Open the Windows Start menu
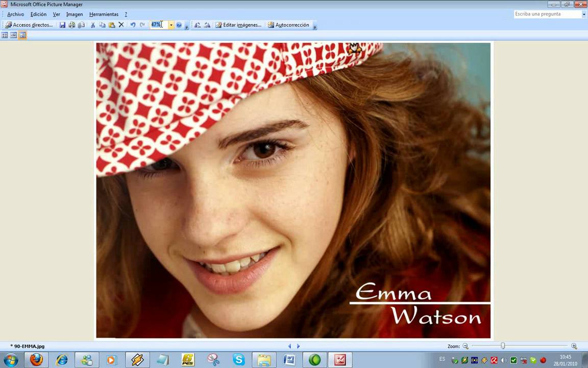This screenshot has width=588, height=368. click(x=11, y=360)
